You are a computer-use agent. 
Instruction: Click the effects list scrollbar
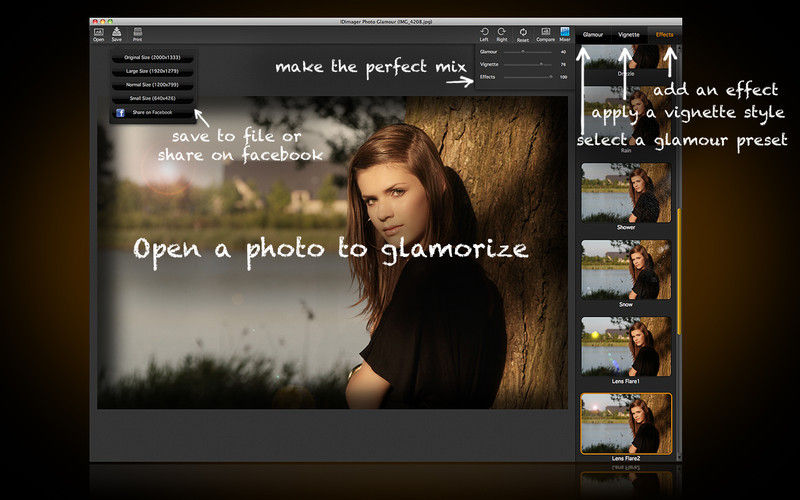[x=679, y=271]
